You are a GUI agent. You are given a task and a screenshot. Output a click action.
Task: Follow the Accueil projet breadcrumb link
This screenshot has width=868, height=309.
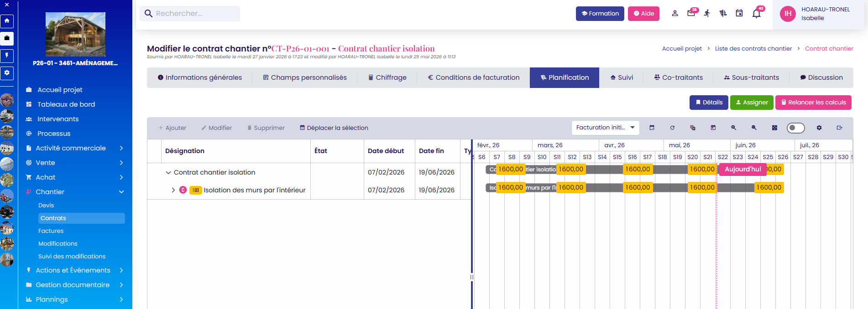(x=682, y=49)
